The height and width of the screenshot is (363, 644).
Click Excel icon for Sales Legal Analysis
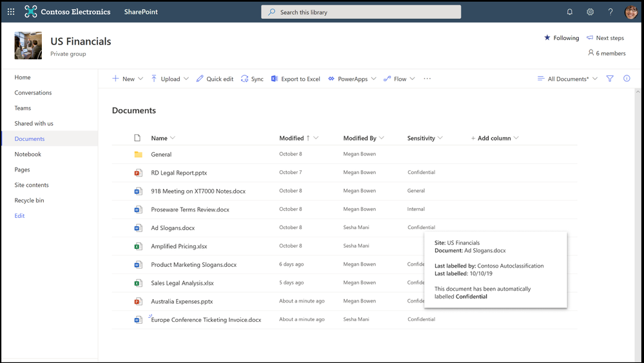point(139,283)
